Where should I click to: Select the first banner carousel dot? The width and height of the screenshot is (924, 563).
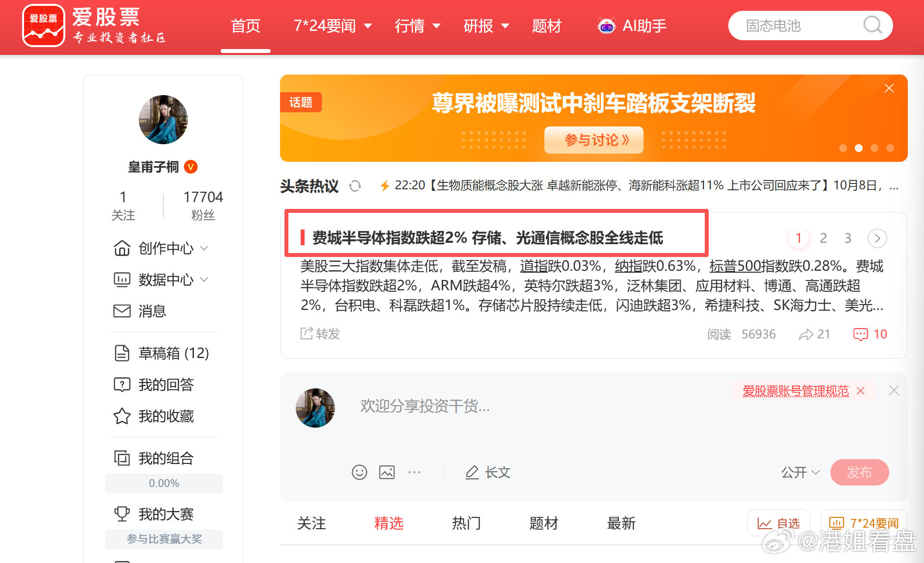point(843,148)
